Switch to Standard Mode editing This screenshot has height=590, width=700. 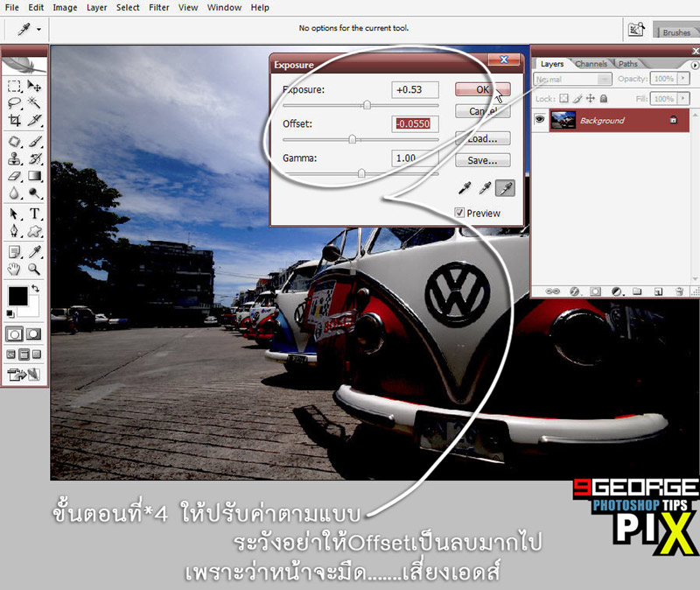pos(14,334)
